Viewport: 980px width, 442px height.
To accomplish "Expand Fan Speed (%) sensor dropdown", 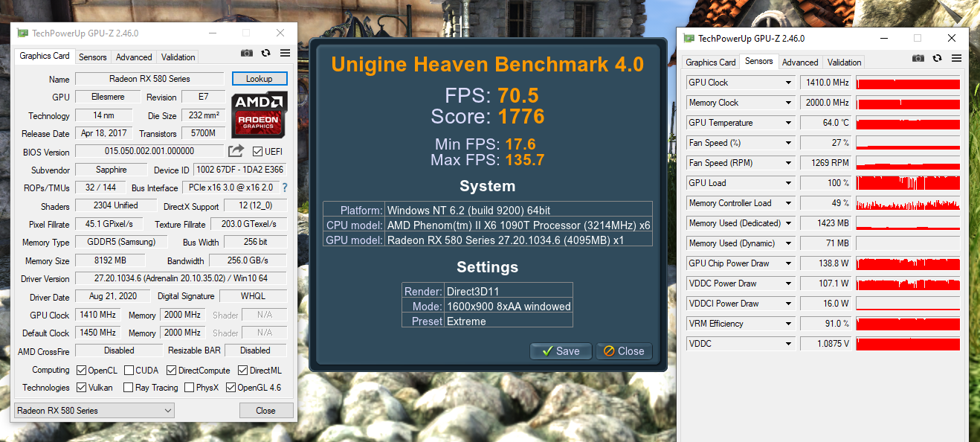I will coord(788,143).
